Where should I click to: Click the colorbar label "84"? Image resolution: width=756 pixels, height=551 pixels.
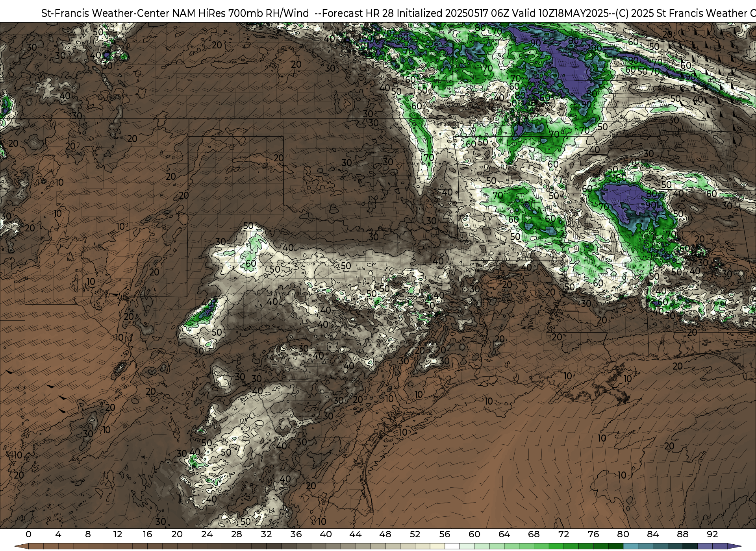[x=653, y=534]
